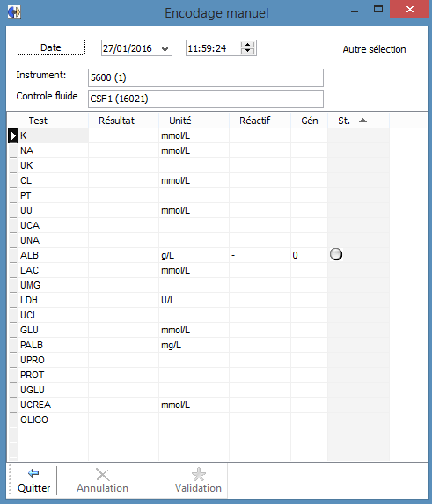Screen dimensions: 432x504
Task: Select the row header for OLIGO
Action: [13, 420]
